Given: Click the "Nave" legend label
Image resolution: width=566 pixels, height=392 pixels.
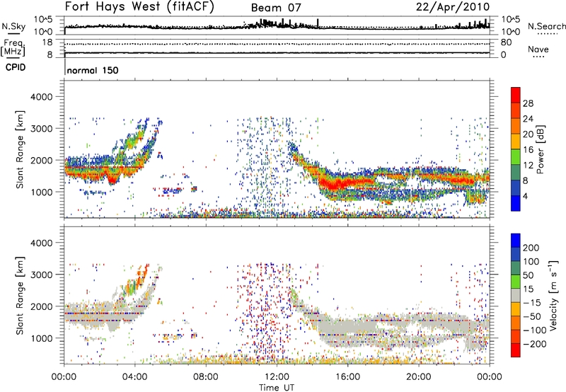Looking at the screenshot, I should click(x=538, y=50).
